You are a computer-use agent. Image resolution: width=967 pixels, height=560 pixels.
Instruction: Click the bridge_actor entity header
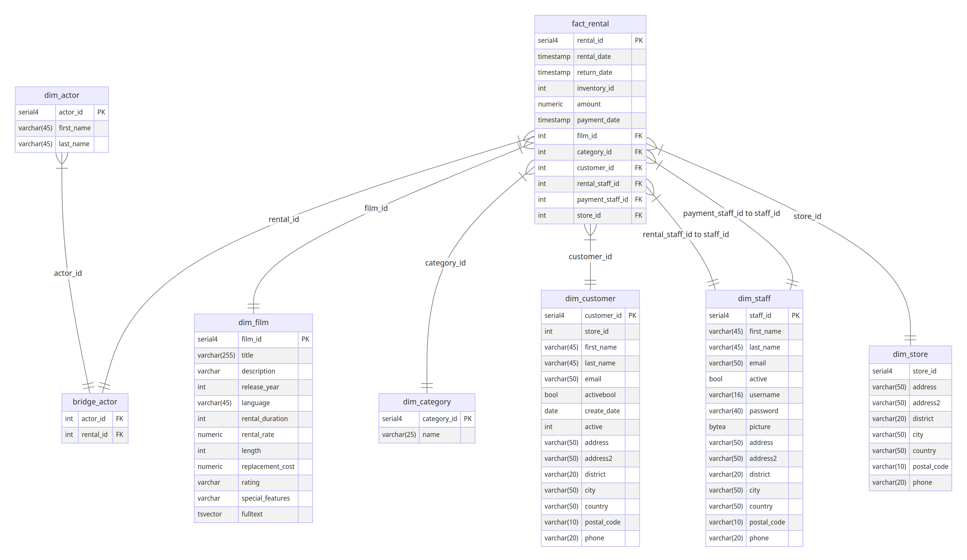95,402
